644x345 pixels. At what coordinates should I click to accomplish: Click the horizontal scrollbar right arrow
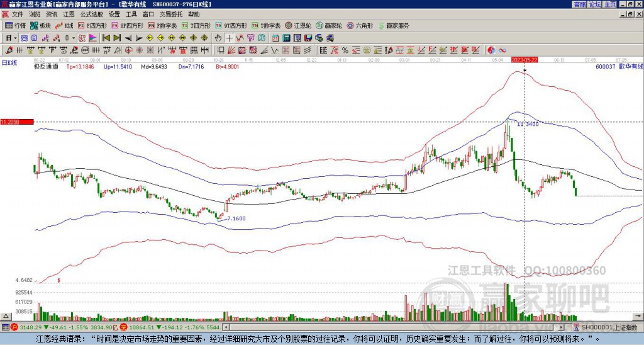click(x=562, y=327)
